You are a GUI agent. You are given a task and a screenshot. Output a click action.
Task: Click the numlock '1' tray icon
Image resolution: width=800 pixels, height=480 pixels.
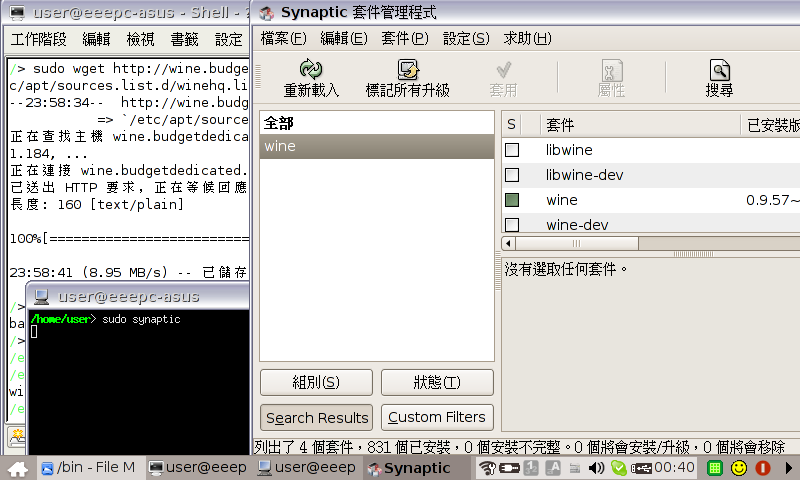pyautogui.click(x=531, y=468)
